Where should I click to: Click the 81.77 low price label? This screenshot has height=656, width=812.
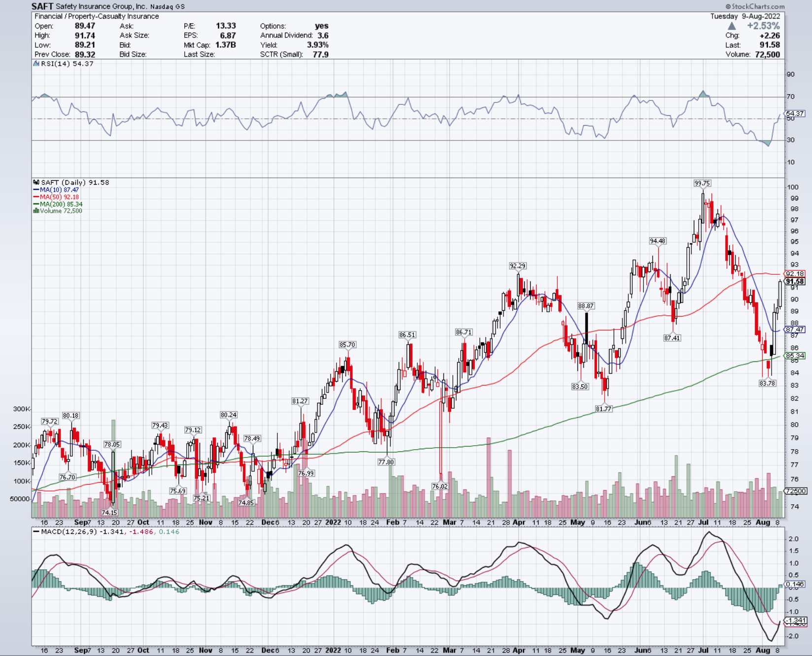coord(604,409)
